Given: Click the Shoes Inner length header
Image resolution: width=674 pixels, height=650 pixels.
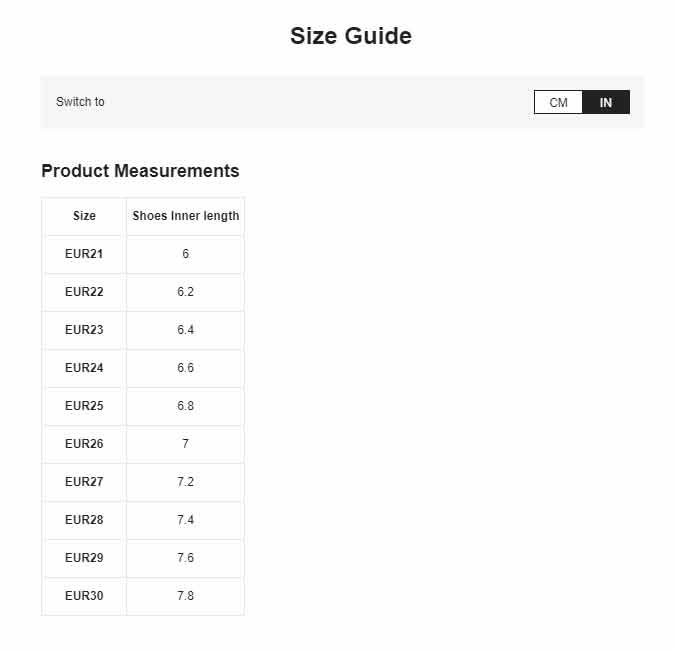Looking at the screenshot, I should coord(186,216).
